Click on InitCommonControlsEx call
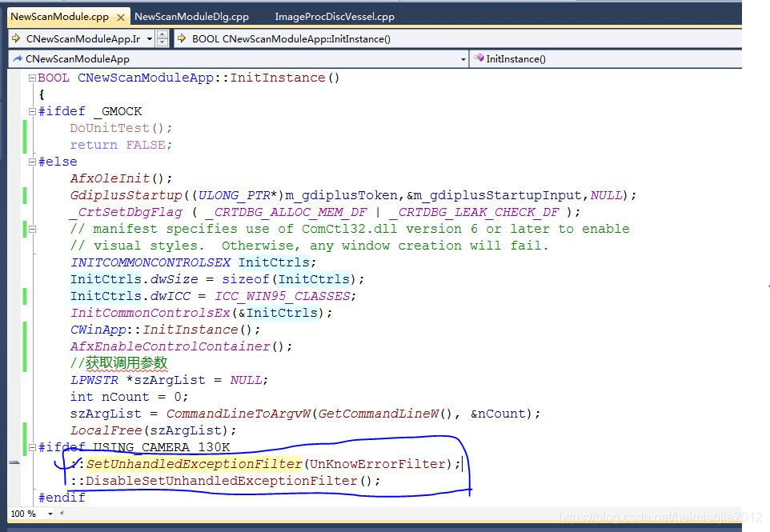Viewport: 770px width, 532px height. click(x=150, y=313)
